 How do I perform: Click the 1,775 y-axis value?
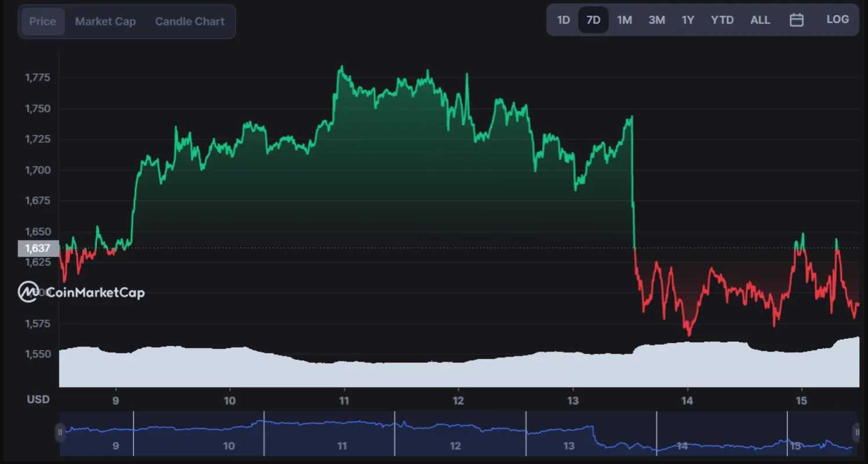pyautogui.click(x=37, y=78)
